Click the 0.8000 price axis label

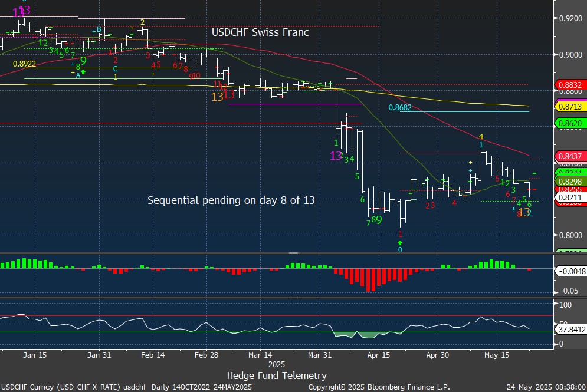click(x=571, y=235)
